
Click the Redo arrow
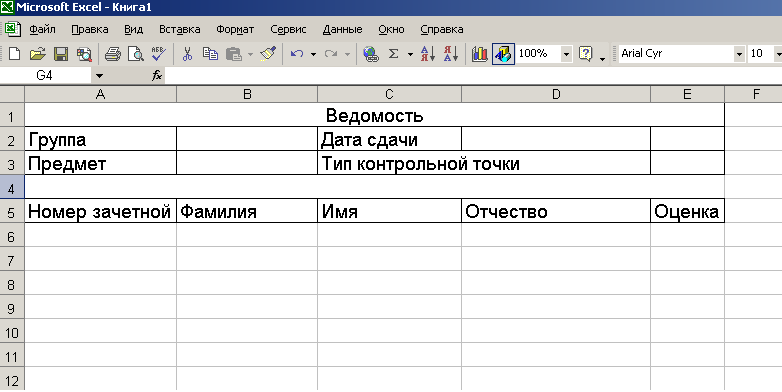pos(331,53)
